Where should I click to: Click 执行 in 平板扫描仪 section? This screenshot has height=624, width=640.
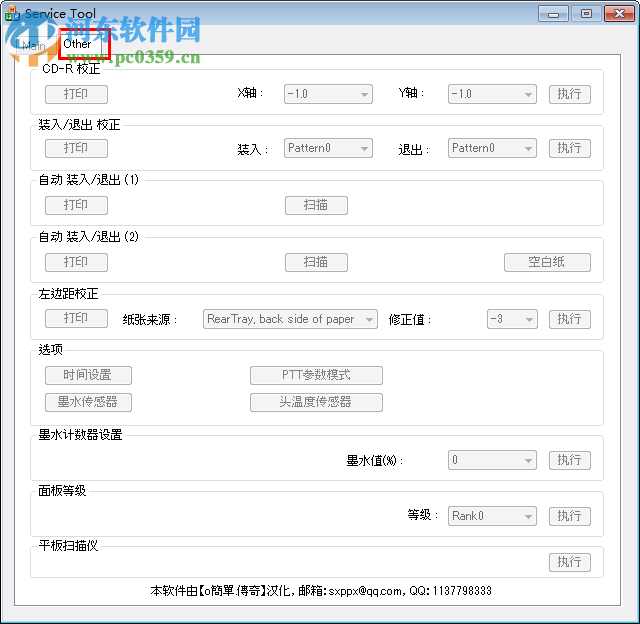(x=569, y=562)
